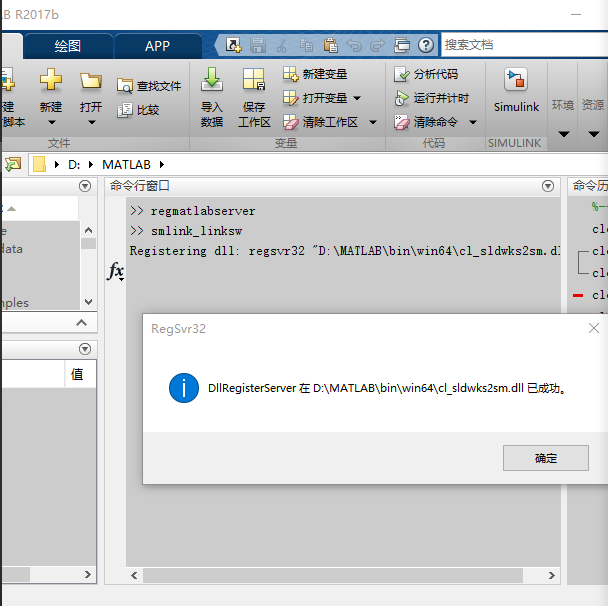608x606 pixels.
Task: Click 查找文件 button
Action: coord(149,86)
